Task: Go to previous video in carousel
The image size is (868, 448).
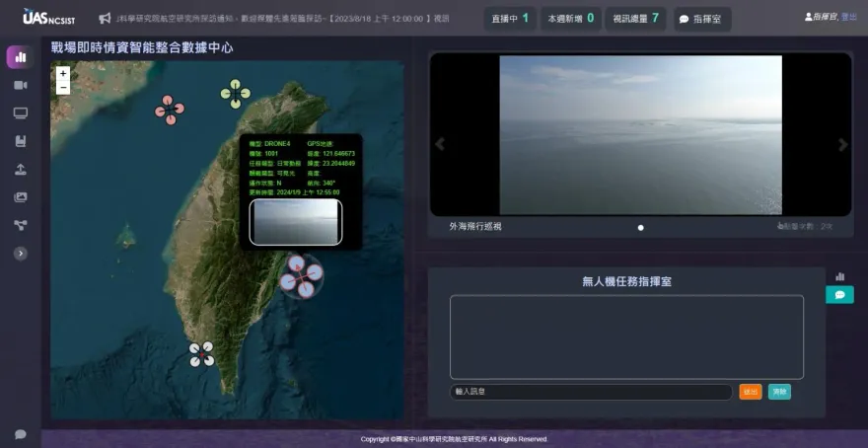Action: point(440,145)
